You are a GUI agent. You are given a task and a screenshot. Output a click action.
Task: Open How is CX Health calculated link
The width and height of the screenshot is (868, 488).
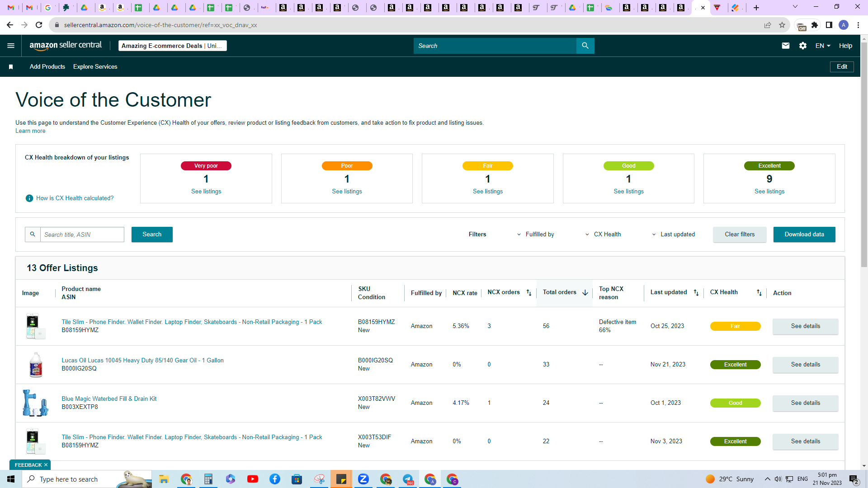point(75,198)
